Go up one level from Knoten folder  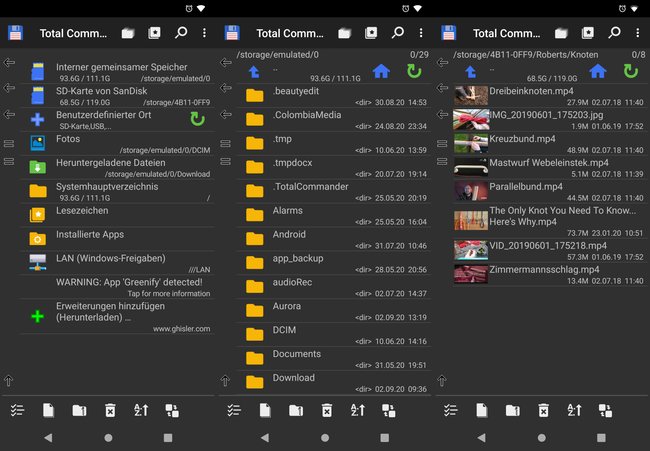pos(471,72)
